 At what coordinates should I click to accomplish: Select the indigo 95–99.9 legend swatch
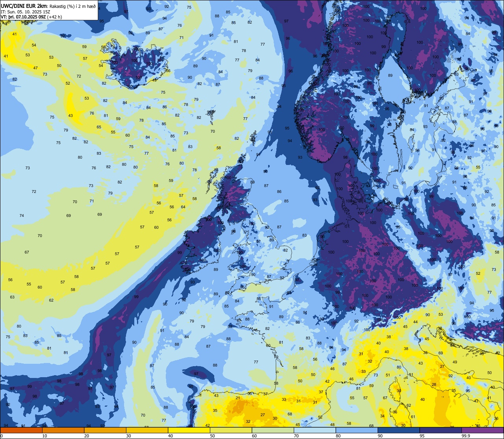[441, 430]
